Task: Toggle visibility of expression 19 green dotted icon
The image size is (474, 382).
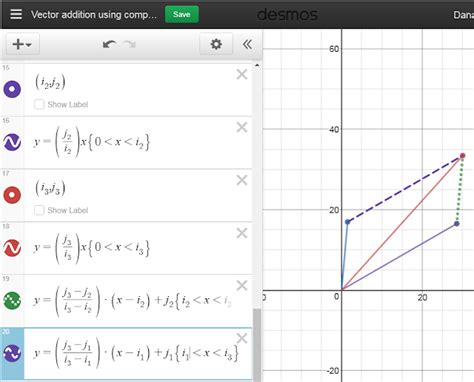Action: pos(12,300)
